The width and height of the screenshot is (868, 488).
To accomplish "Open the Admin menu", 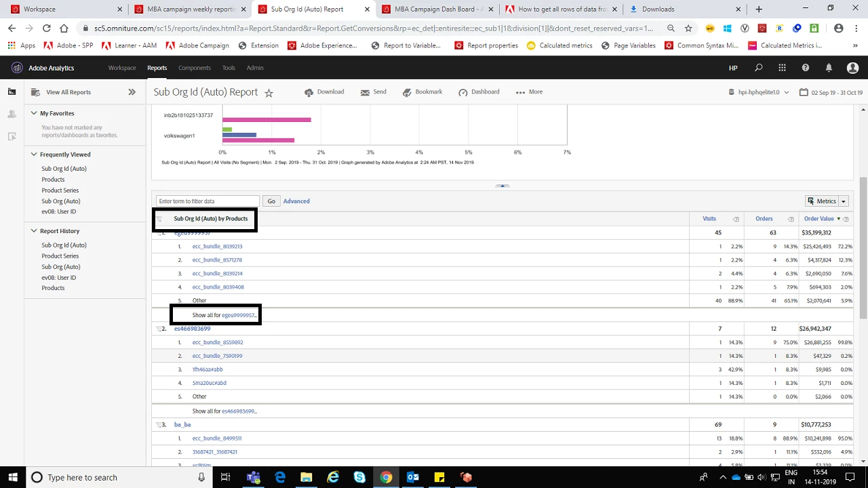I will coord(255,68).
